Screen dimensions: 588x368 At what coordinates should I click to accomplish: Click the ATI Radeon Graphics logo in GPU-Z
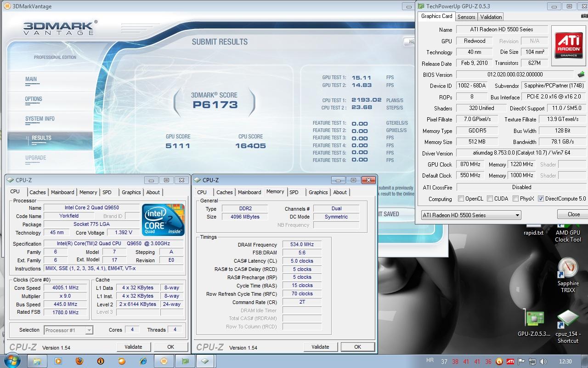click(x=569, y=45)
